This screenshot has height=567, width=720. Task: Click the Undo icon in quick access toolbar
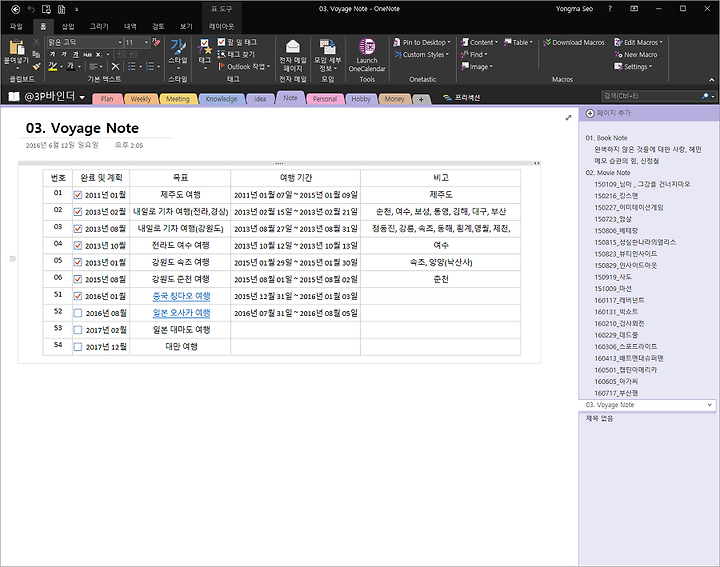pos(31,9)
